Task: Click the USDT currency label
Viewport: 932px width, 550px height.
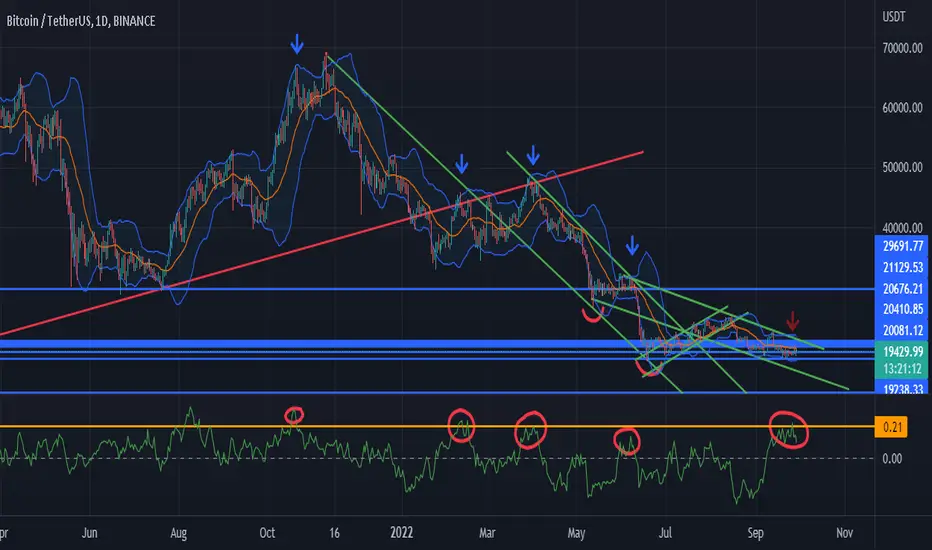Action: (894, 17)
